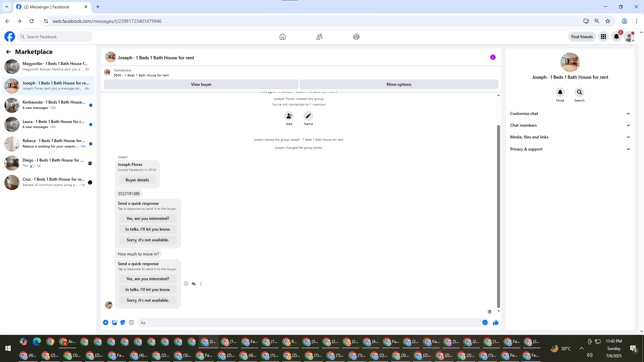Click the attach photo icon

tap(114, 322)
